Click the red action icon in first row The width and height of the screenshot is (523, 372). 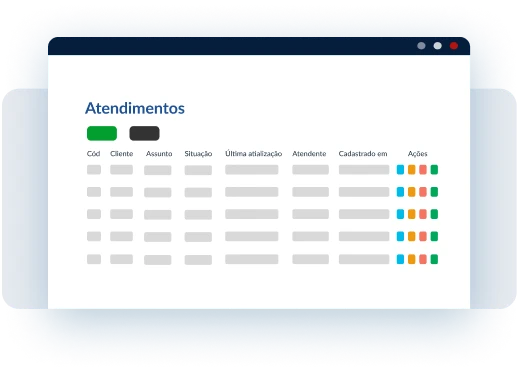pos(423,169)
